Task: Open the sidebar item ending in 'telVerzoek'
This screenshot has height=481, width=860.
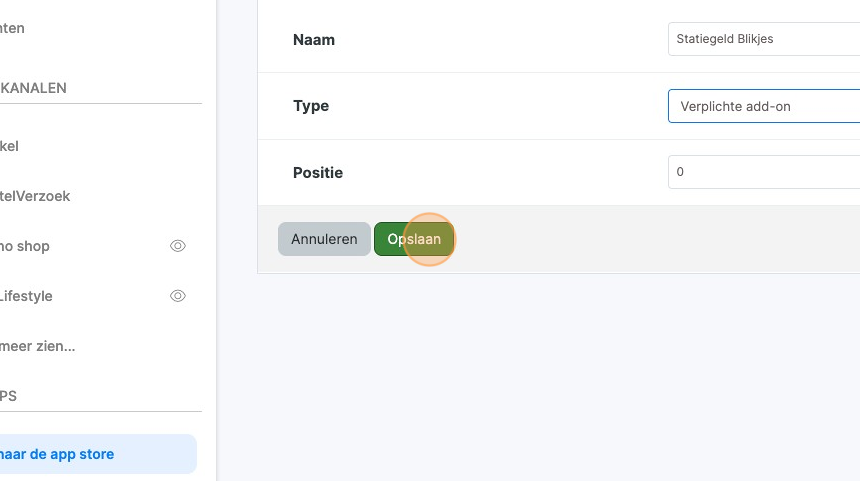Action: [35, 196]
